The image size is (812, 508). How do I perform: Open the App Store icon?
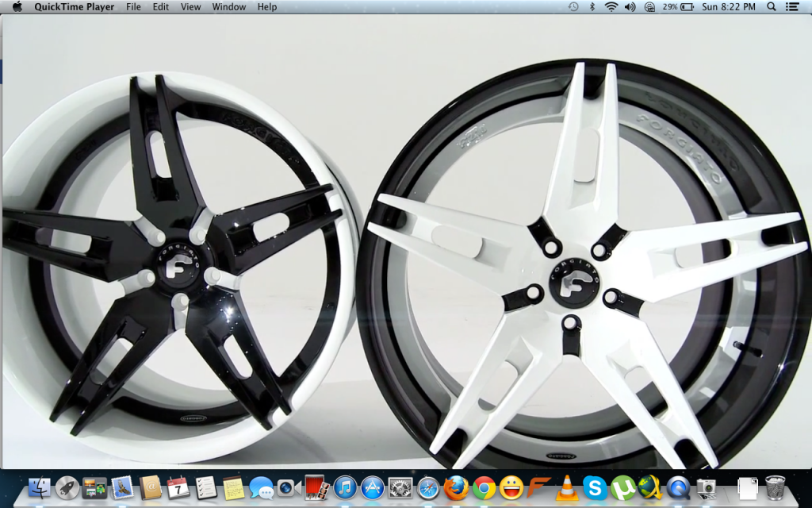[373, 488]
